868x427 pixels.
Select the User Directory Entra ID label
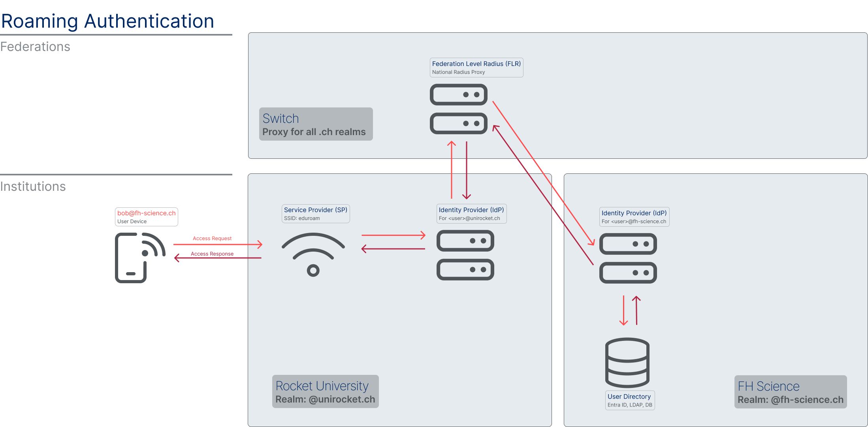tap(629, 400)
